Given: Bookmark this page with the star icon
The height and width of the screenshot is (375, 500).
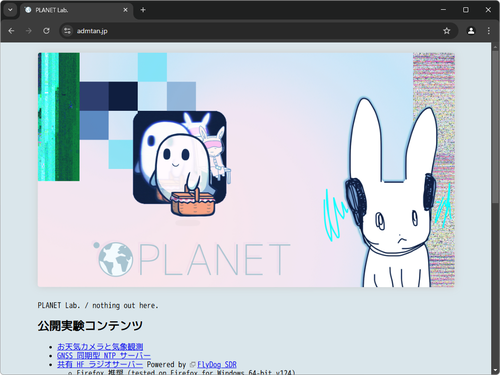Looking at the screenshot, I should 447,31.
